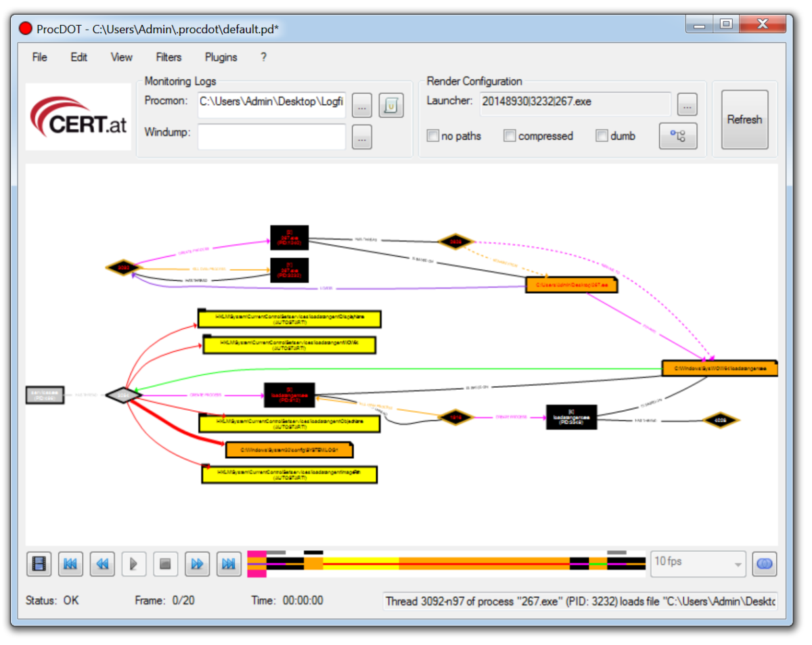The height and width of the screenshot is (645, 812).
Task: Browse for a Launcher using its ... button
Action: click(687, 104)
